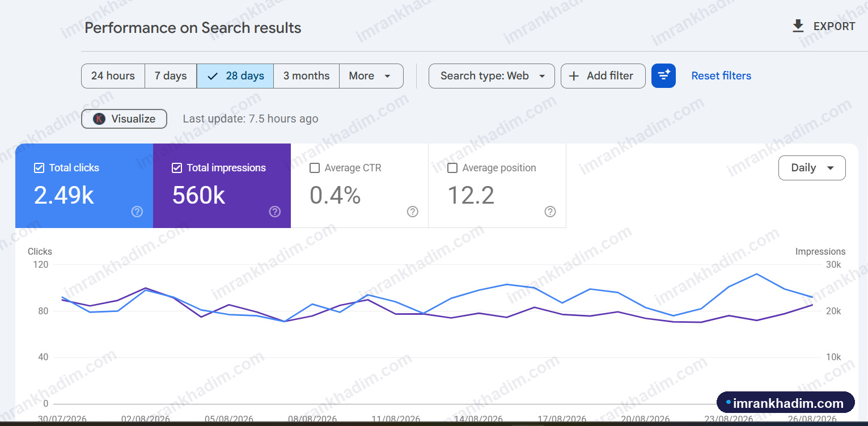Click the help icon in Total impressions card

(x=275, y=212)
